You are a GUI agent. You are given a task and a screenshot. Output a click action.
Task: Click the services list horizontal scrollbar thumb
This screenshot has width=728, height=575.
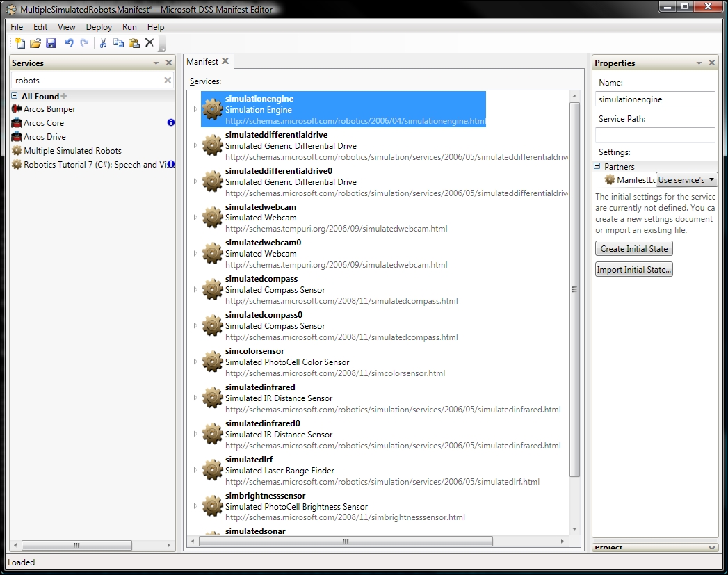(346, 541)
